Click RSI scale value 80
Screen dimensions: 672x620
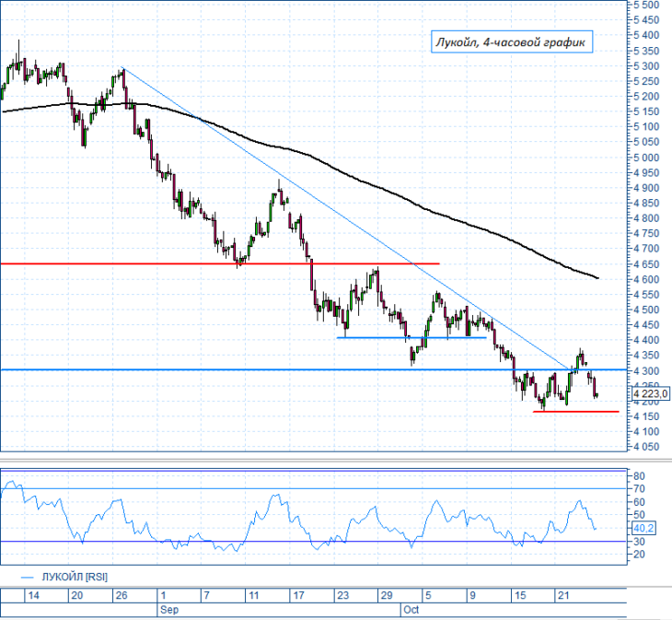point(639,476)
